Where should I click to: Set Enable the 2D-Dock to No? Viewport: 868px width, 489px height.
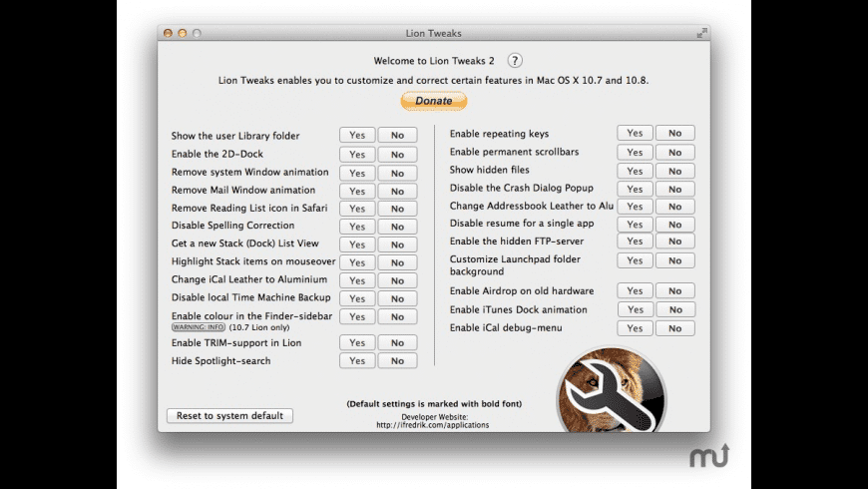click(397, 155)
